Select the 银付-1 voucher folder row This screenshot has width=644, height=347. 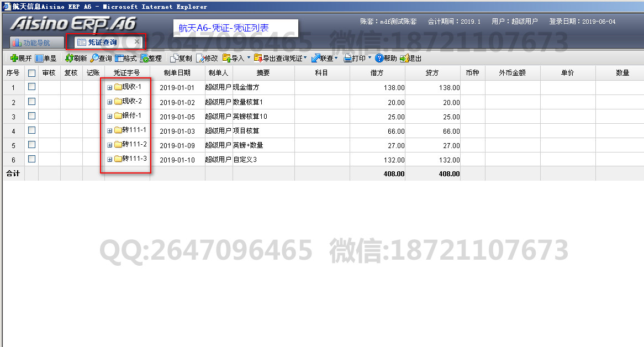point(131,115)
